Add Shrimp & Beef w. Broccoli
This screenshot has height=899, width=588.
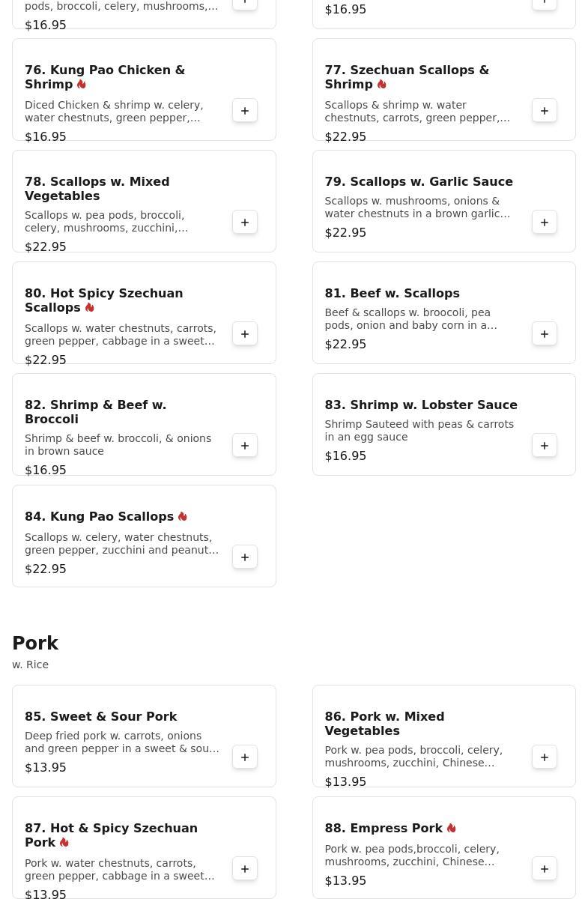245,446
